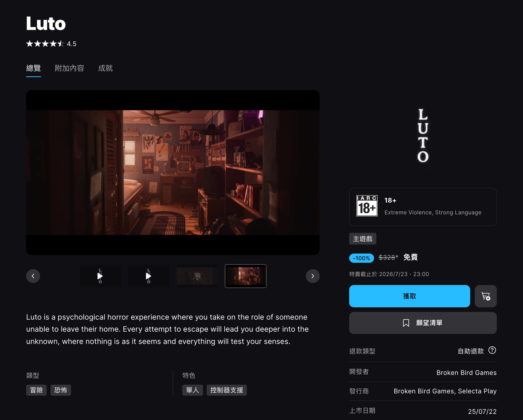This screenshot has width=523, height=420.
Task: Click the 4.5 rating number
Action: [x=72, y=44]
